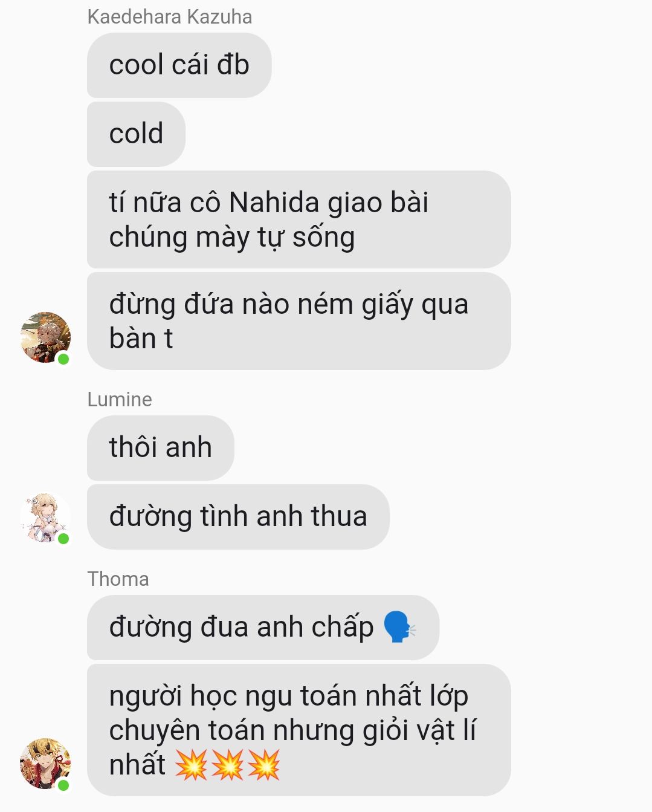Select the 'cold' message bubble

click(x=136, y=134)
